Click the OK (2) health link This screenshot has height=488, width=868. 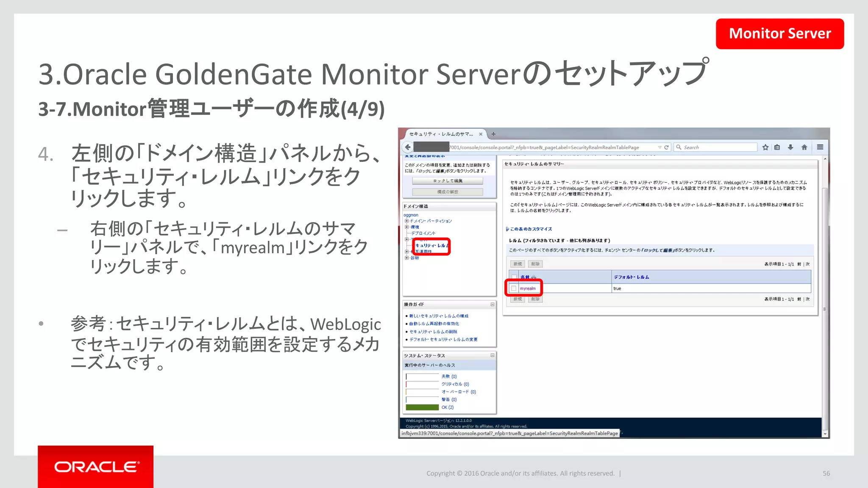448,407
